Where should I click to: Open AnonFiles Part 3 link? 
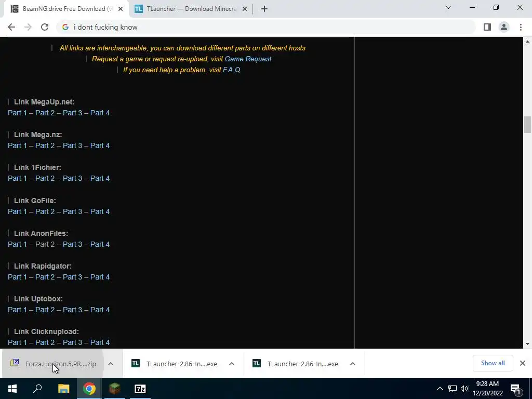(x=72, y=244)
